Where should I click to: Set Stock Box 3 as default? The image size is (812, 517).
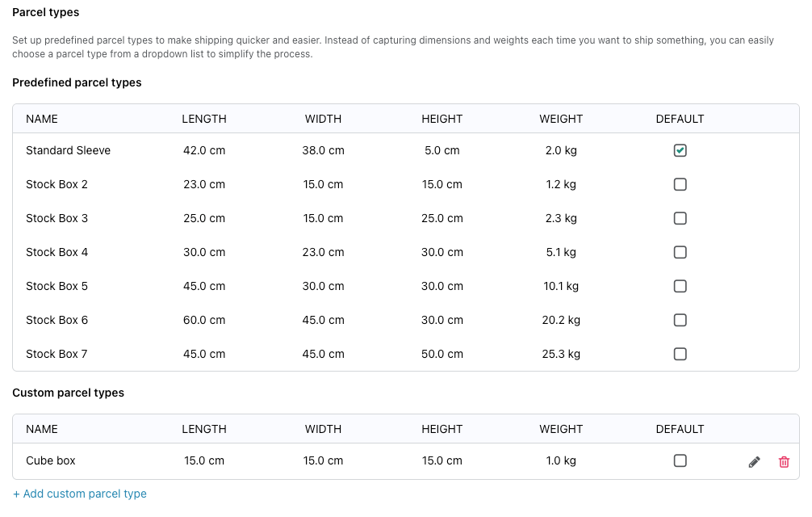680,218
